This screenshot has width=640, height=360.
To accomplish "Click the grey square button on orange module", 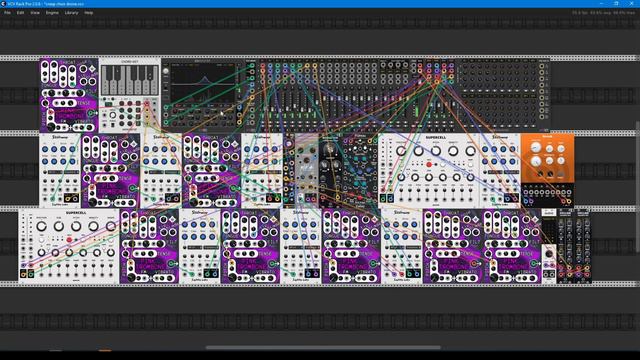I will pos(561,175).
